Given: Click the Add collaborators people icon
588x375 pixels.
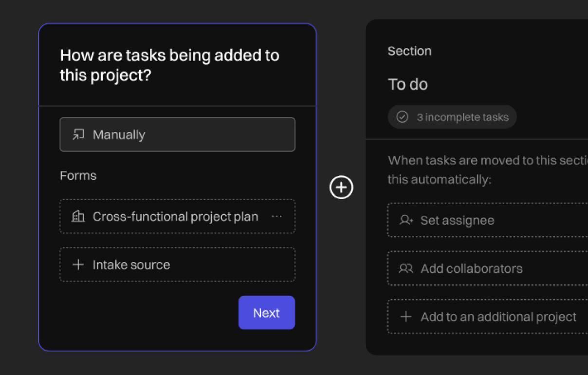Looking at the screenshot, I should (406, 268).
